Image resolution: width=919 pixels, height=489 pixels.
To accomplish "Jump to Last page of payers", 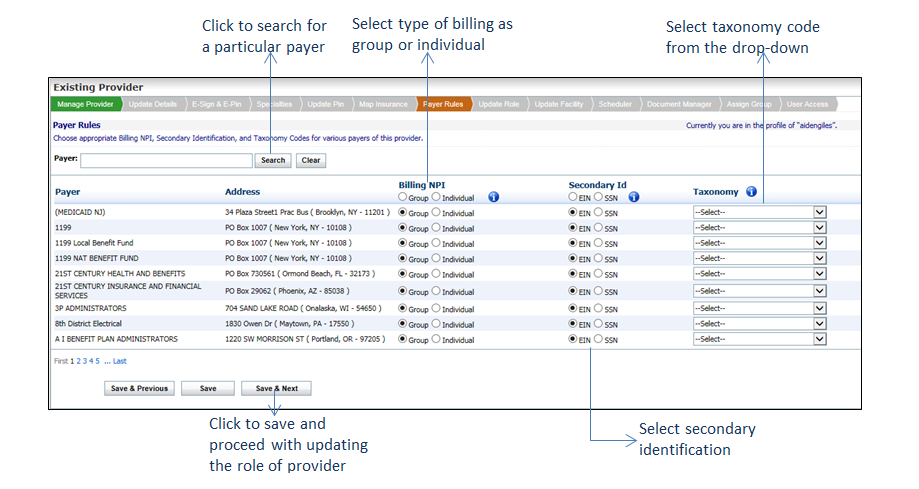I will point(120,361).
